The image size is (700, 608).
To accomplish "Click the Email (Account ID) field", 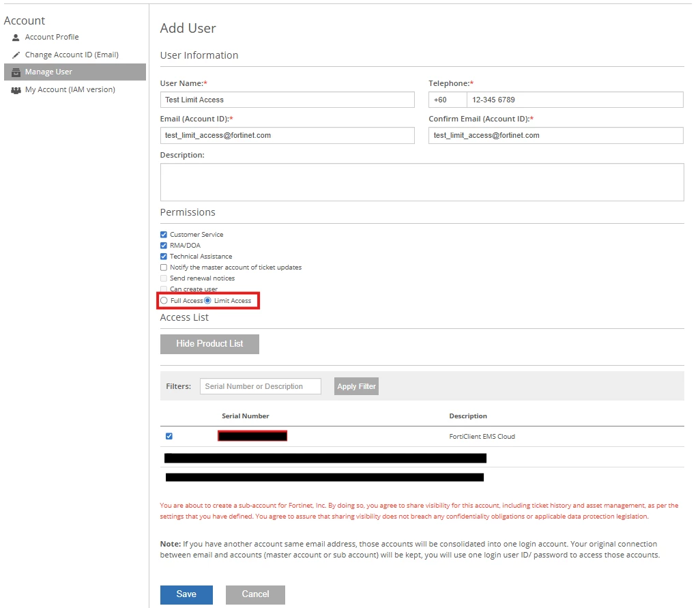I will click(287, 135).
